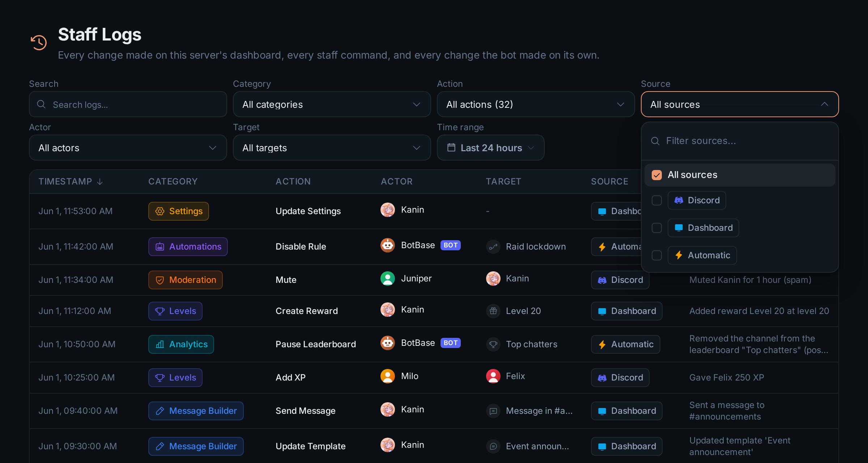Click the sort arrow beside TIMESTAMP

point(100,182)
